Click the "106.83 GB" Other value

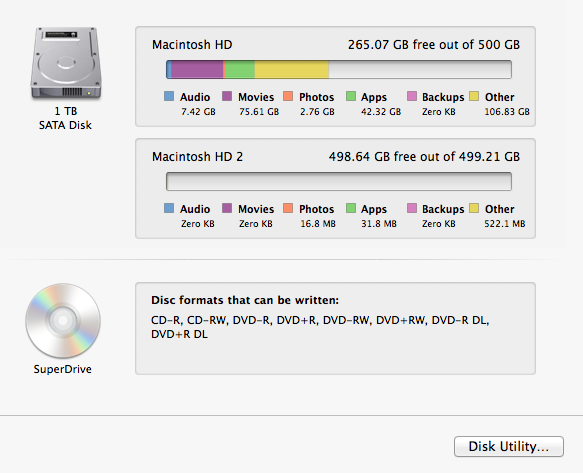pyautogui.click(x=507, y=112)
